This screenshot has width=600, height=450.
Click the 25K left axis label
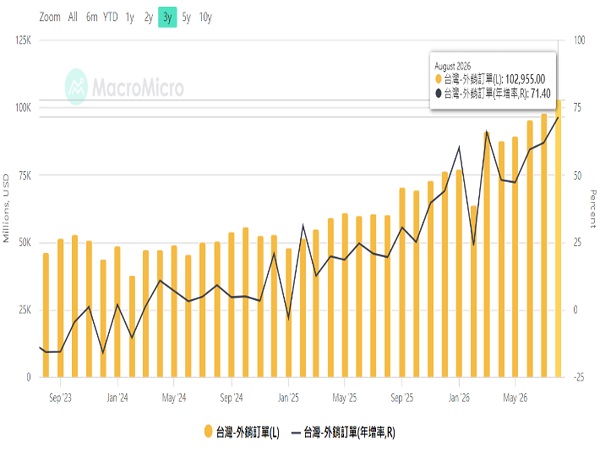point(24,310)
